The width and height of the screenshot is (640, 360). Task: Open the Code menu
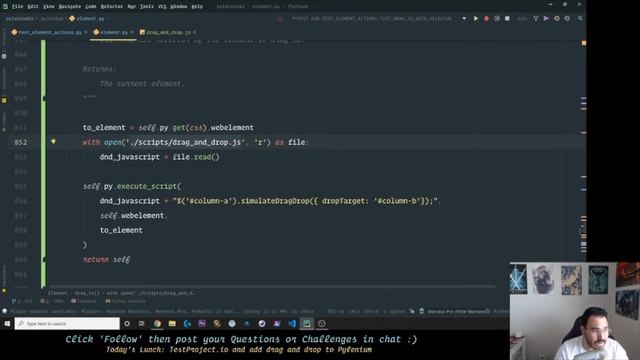91,7
